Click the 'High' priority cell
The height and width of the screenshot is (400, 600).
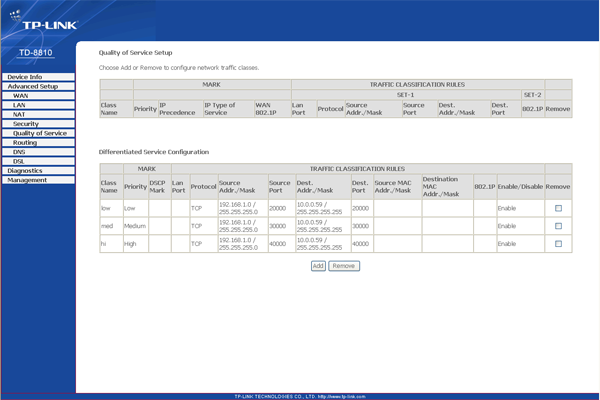[135, 244]
